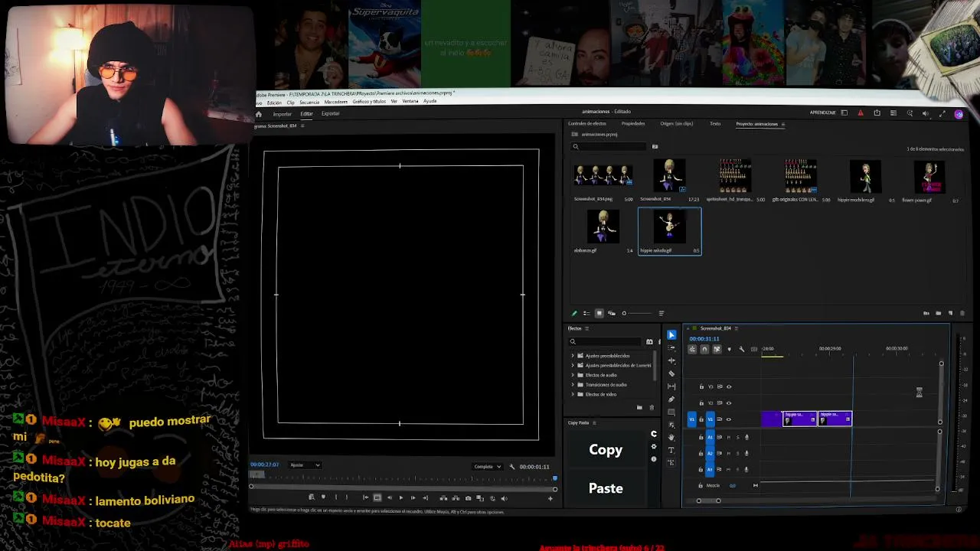
Task: Click the Export Frame camera icon
Action: tap(469, 498)
